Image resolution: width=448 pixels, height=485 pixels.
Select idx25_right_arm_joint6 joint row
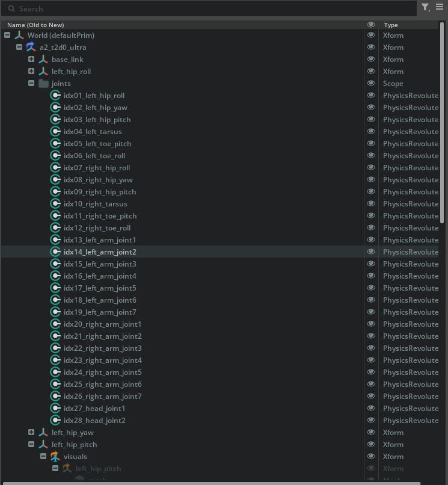click(102, 385)
